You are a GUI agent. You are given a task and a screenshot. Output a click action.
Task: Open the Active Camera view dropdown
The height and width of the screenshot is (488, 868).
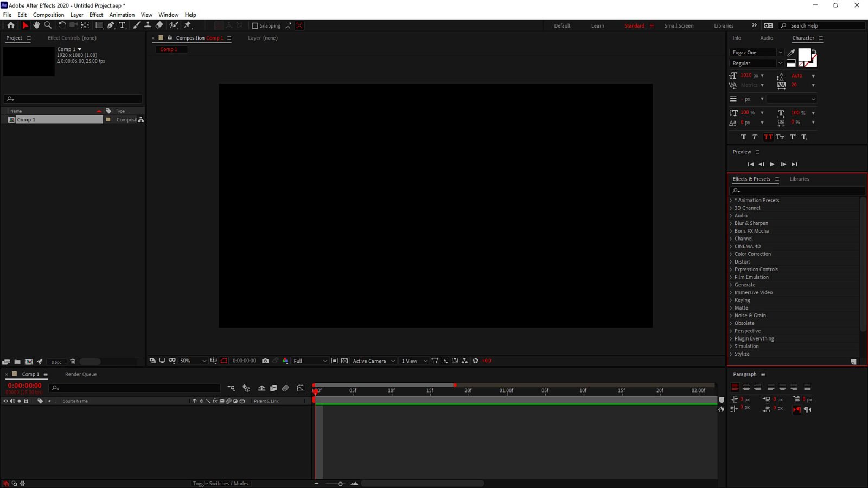[373, 361]
